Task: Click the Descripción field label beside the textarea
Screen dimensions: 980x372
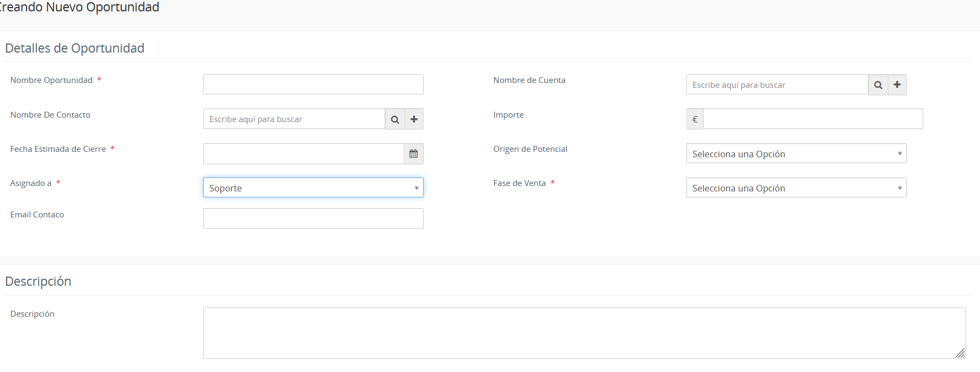Action: point(33,314)
